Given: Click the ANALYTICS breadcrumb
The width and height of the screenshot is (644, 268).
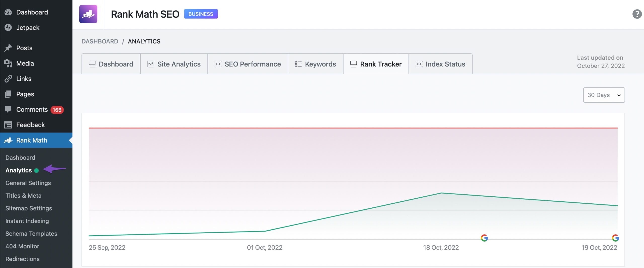Looking at the screenshot, I should [x=144, y=41].
